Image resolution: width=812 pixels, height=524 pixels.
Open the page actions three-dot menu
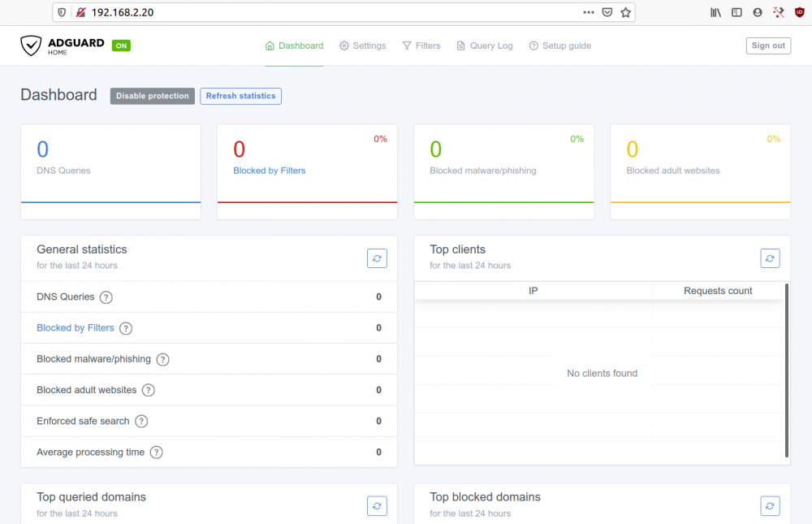(x=588, y=12)
